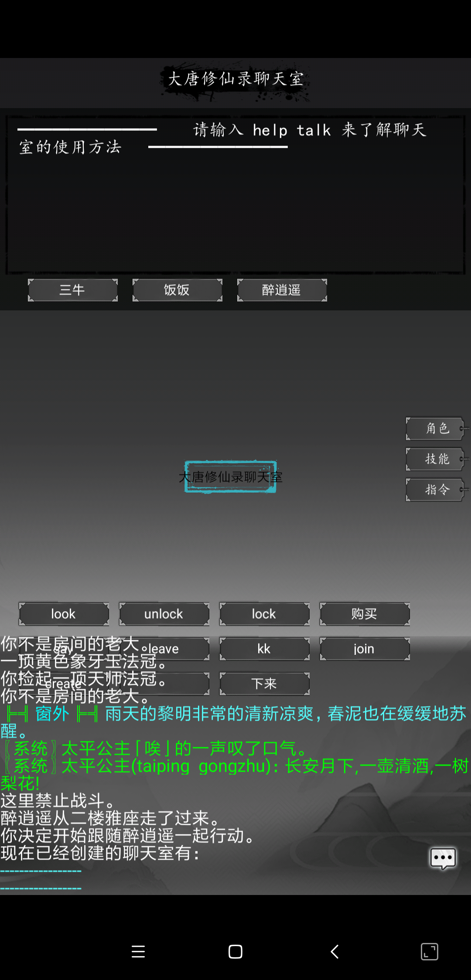This screenshot has width=471, height=980.
Task: Tap the Android recent apps menu icon
Action: point(138,952)
